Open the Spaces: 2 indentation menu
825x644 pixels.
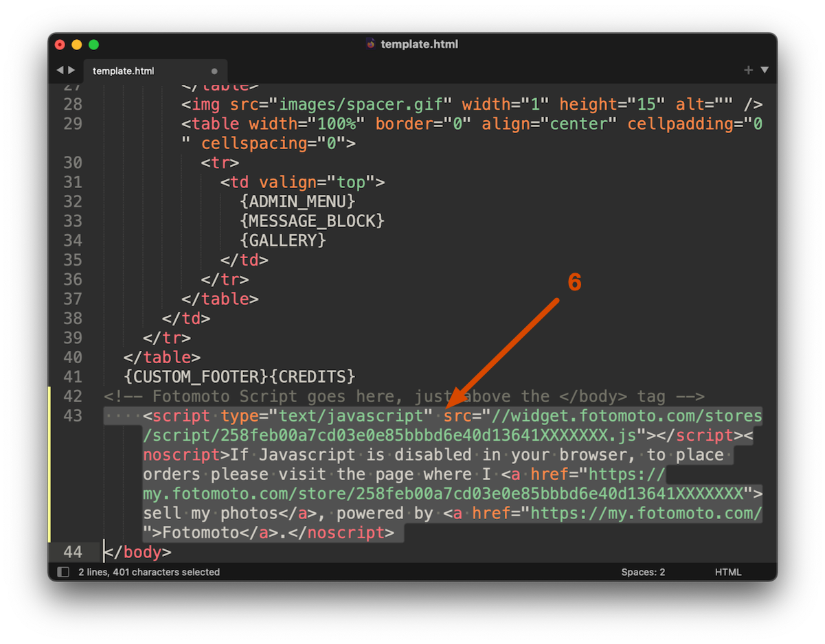(643, 572)
